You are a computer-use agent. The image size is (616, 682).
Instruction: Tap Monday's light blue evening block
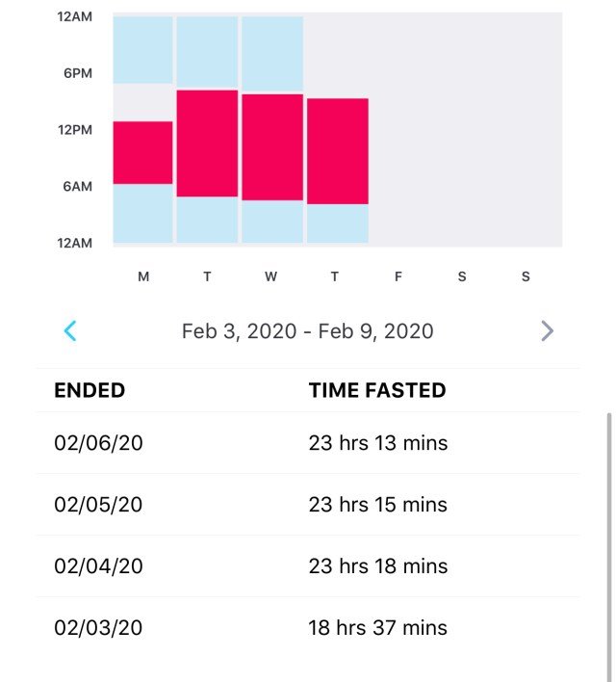click(143, 49)
